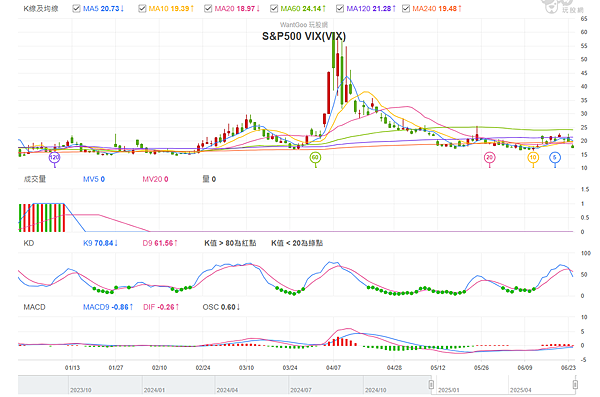Click the 2024/07 section of navigator

[325, 385]
